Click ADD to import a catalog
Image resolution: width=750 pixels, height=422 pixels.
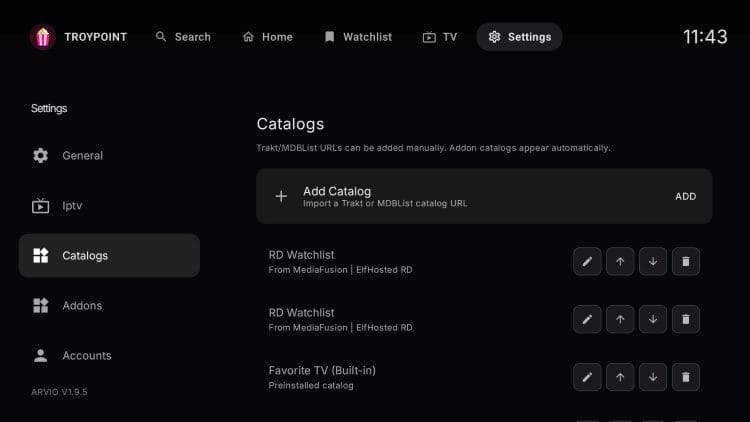685,197
